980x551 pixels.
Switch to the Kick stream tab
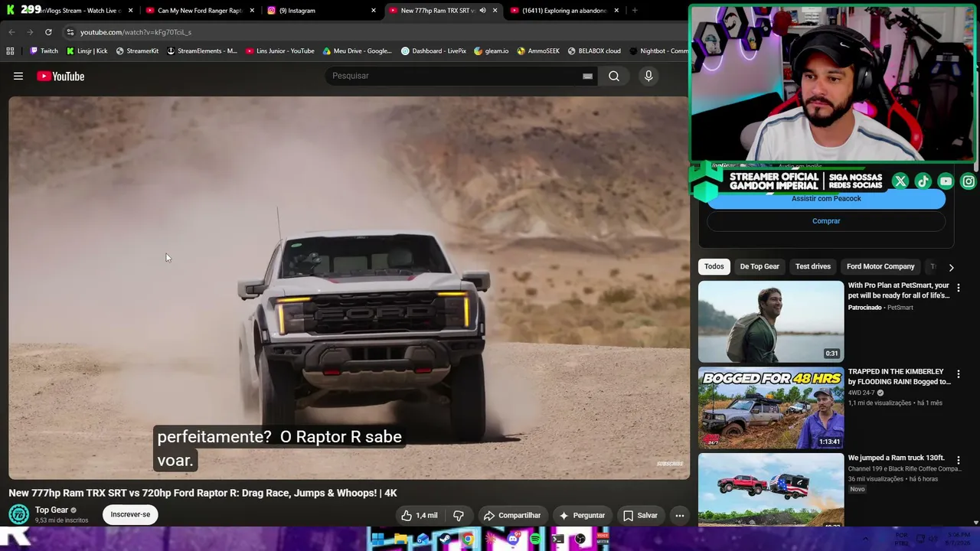(70, 11)
